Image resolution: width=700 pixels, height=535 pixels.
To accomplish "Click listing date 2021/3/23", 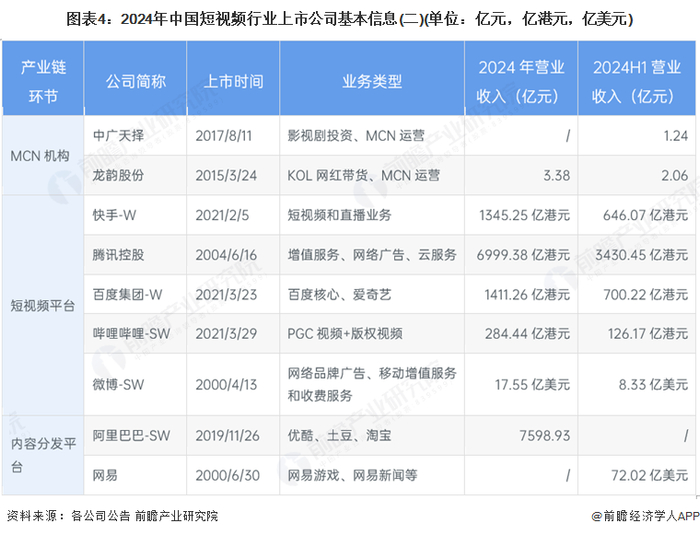I will point(226,294).
